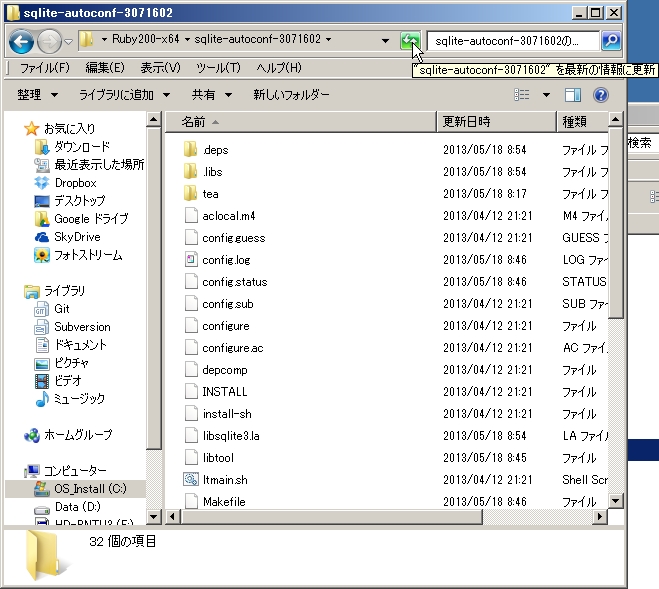Open the 整理 dropdown menu

tap(37, 95)
